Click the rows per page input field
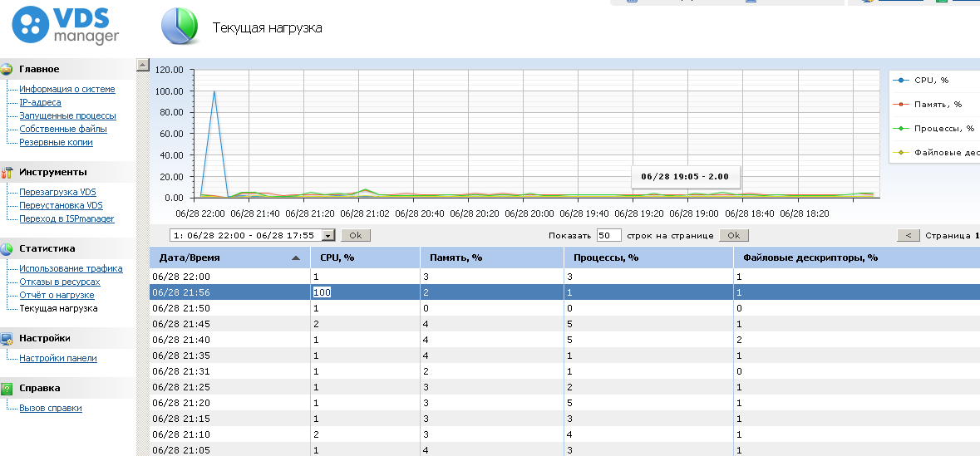This screenshot has width=980, height=456. [x=608, y=236]
